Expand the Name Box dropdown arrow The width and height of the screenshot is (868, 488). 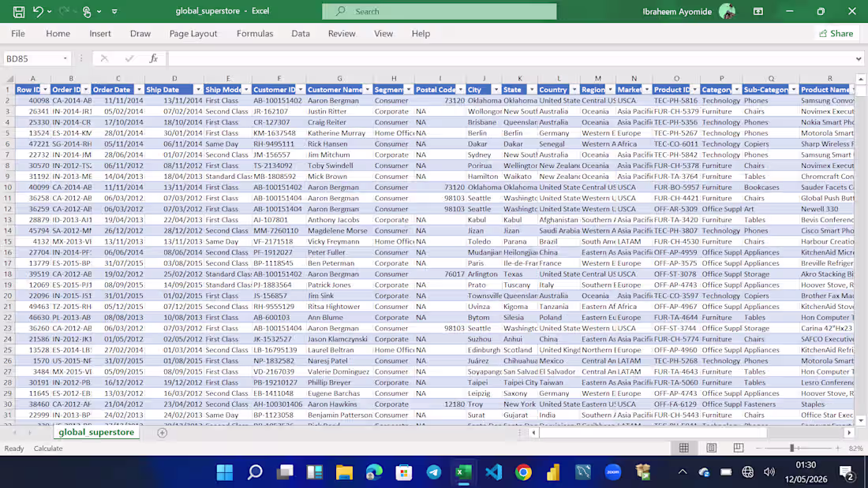coord(65,58)
